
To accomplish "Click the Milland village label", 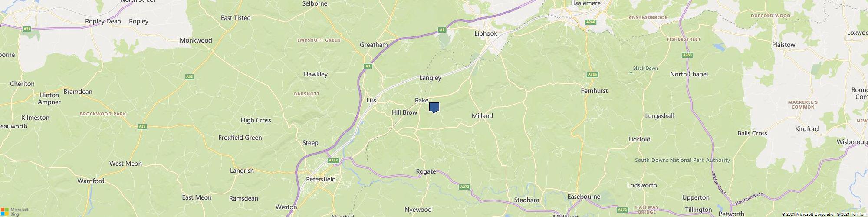I will pos(482,116).
